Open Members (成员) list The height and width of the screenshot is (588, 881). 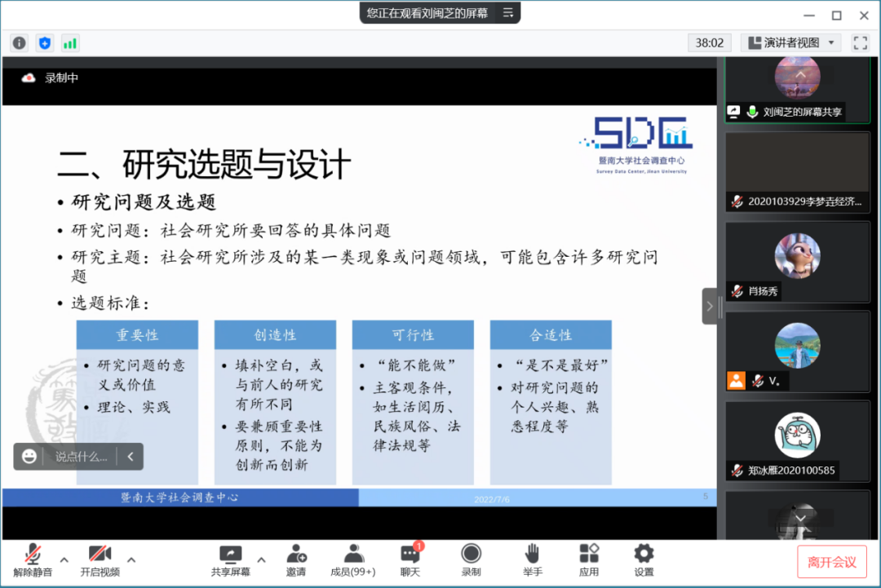tap(352, 559)
